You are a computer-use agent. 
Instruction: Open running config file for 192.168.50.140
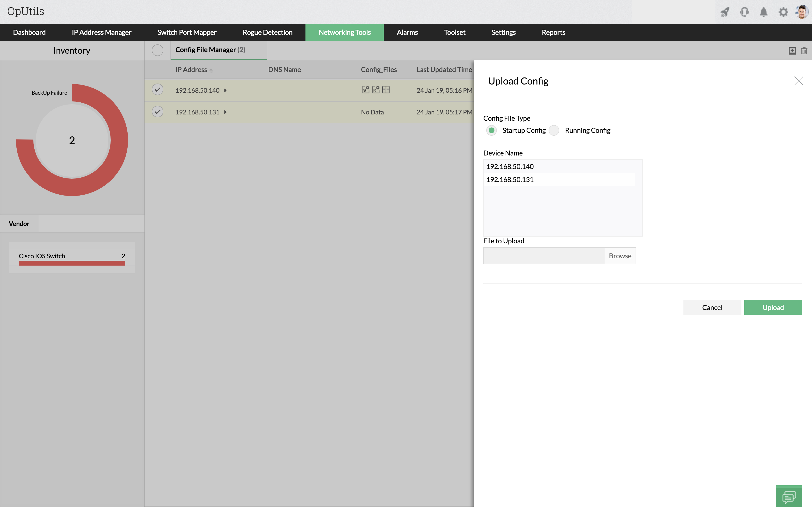coord(376,90)
